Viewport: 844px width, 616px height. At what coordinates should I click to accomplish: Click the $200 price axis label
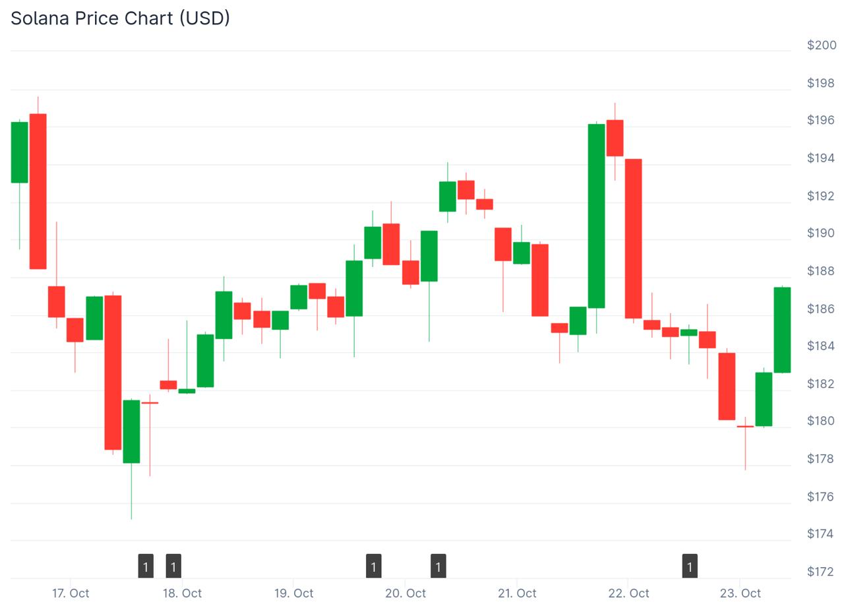(x=822, y=45)
